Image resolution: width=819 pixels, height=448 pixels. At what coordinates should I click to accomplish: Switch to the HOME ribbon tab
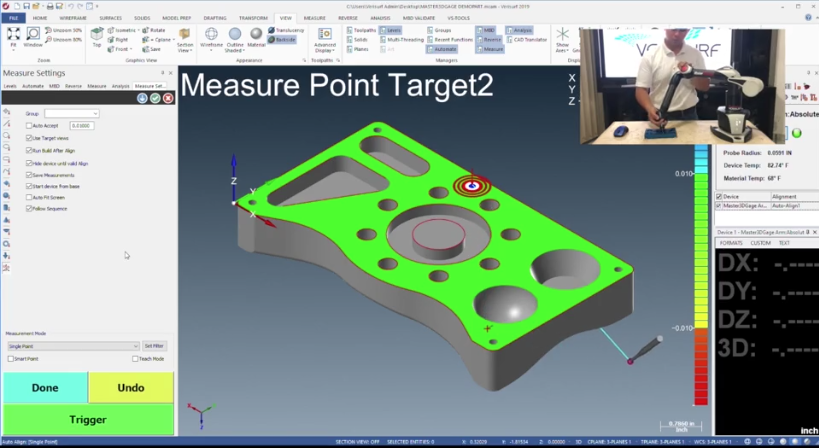coord(40,18)
